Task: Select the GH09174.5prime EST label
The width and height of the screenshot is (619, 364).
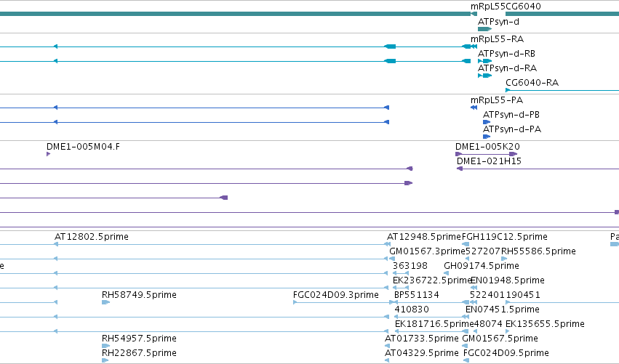Action: (x=482, y=266)
